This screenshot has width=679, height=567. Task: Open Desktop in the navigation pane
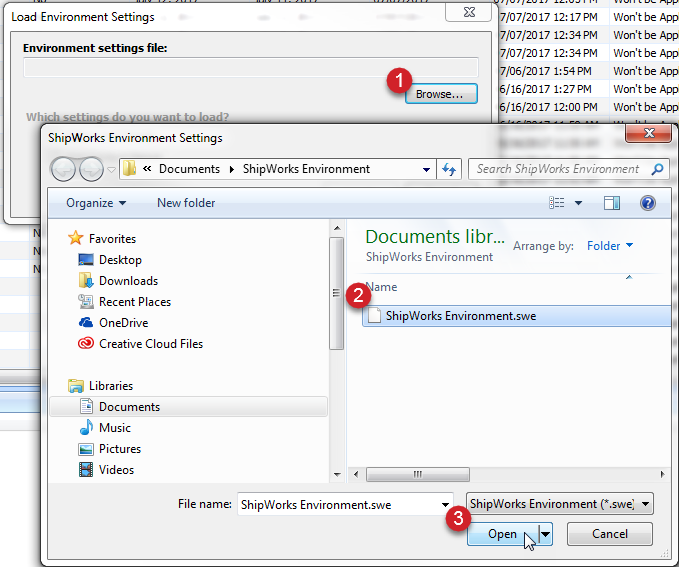(x=120, y=260)
